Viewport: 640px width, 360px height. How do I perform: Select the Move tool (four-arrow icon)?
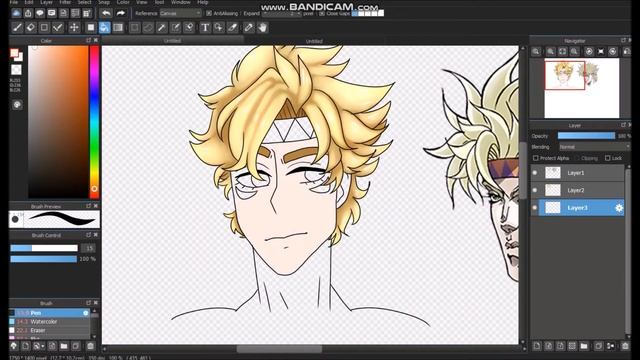tap(74, 28)
